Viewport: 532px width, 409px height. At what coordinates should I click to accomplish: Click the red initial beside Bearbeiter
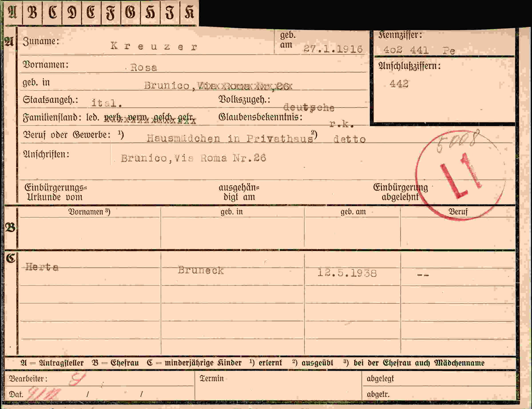coord(77,379)
